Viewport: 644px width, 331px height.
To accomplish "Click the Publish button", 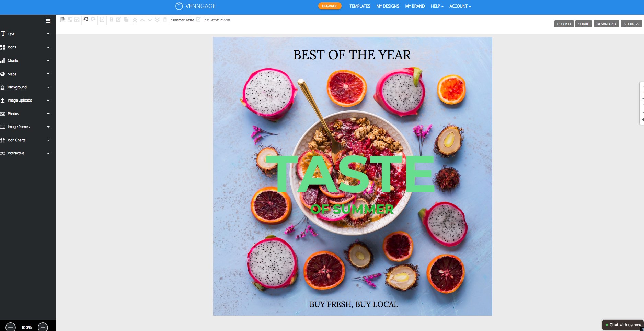I will point(564,24).
